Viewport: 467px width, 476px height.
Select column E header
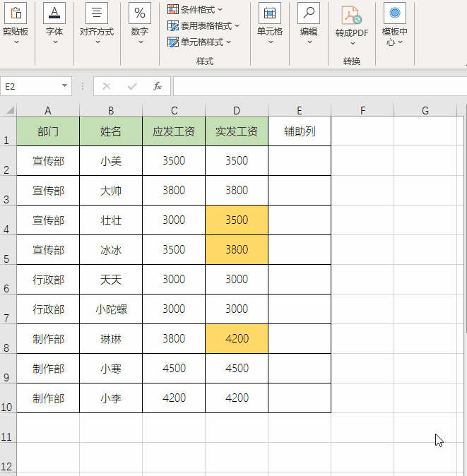point(300,110)
